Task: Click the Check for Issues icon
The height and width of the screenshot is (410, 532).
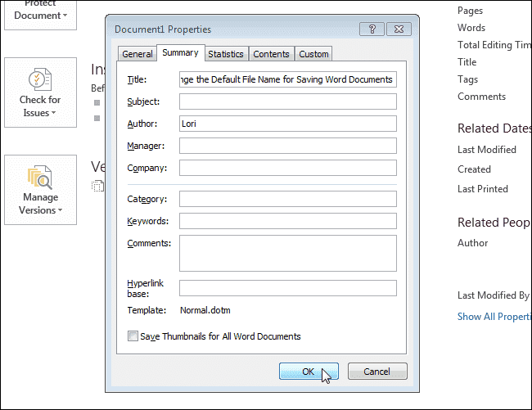Action: tap(40, 80)
